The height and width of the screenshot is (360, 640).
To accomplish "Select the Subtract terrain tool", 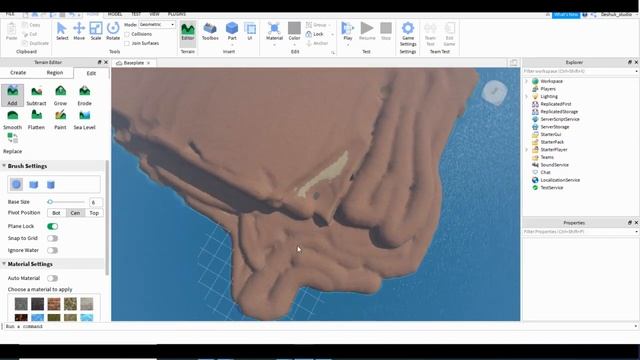I will tap(36, 96).
